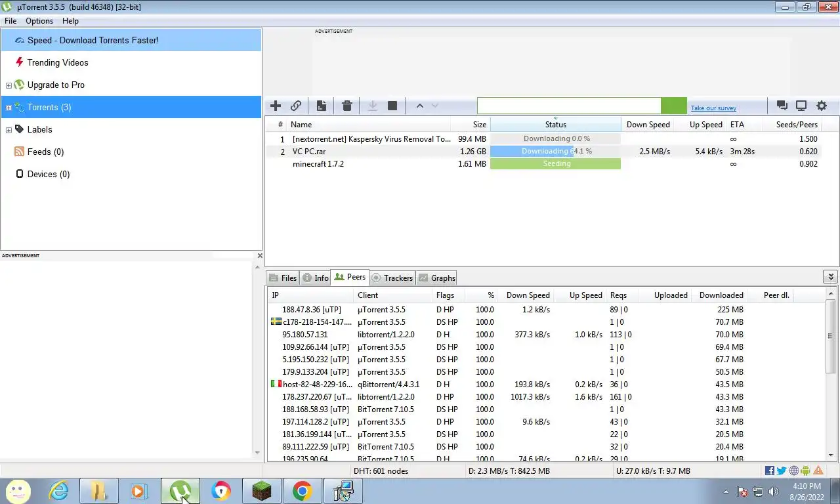Focus the toolbar search field
The height and width of the screenshot is (504, 840).
(x=569, y=106)
